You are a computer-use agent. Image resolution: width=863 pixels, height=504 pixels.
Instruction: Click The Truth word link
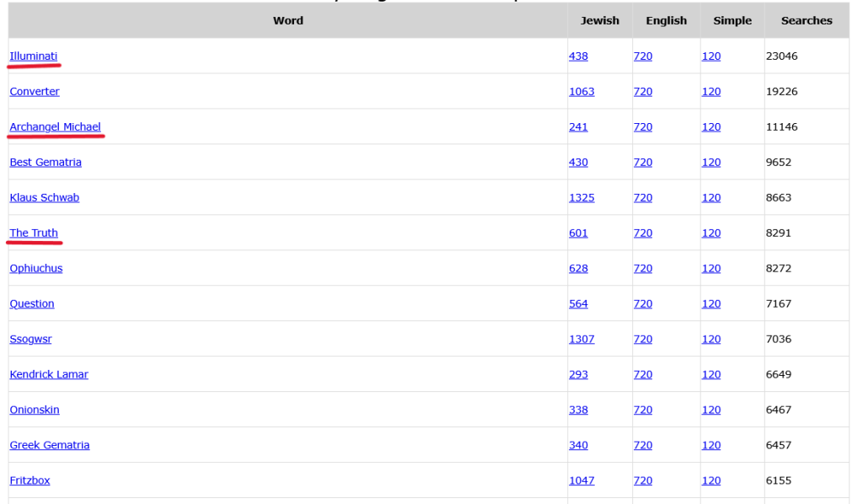coord(34,233)
